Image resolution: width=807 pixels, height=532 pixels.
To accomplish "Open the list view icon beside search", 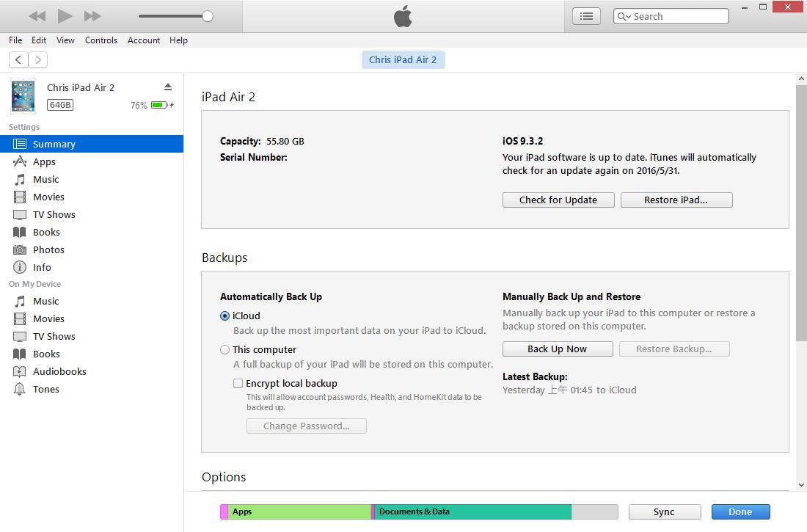I will (x=586, y=16).
